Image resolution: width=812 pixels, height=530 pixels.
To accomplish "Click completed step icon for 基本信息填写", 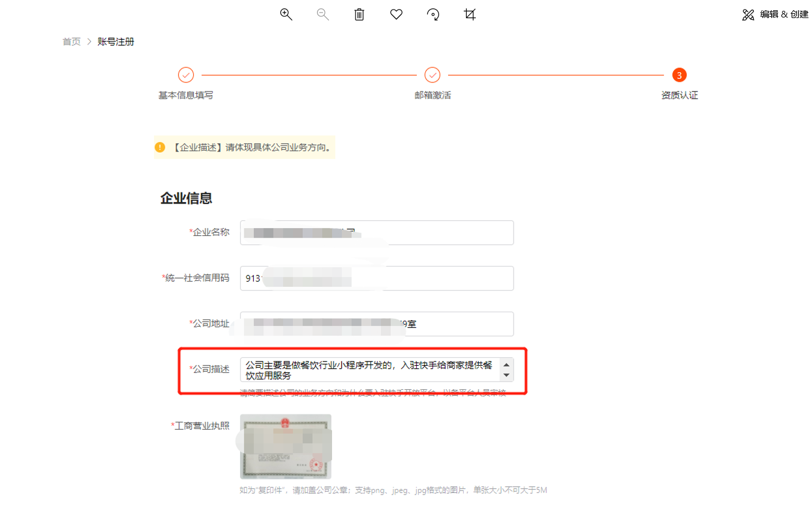I will pyautogui.click(x=186, y=75).
